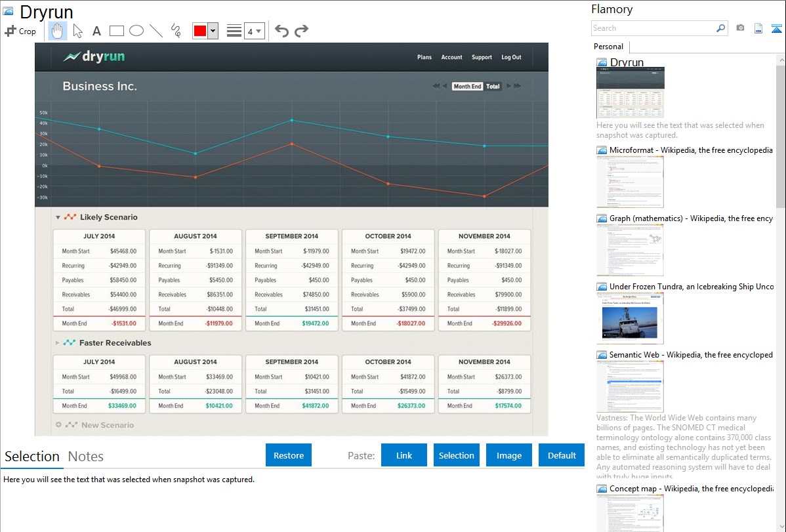786x532 pixels.
Task: Click the Plans menu in dryrun
Action: (x=424, y=57)
